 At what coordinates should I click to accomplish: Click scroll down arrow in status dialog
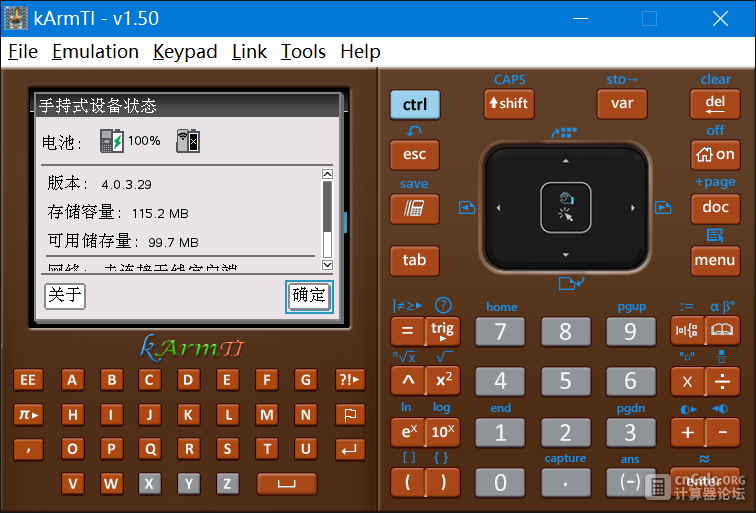tap(327, 265)
